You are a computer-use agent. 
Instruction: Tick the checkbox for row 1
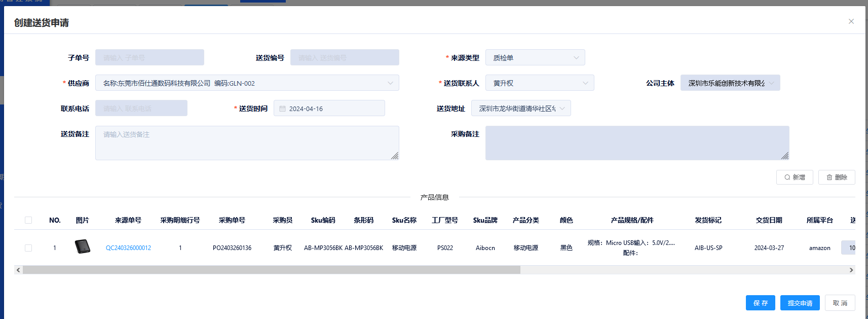pos(28,248)
